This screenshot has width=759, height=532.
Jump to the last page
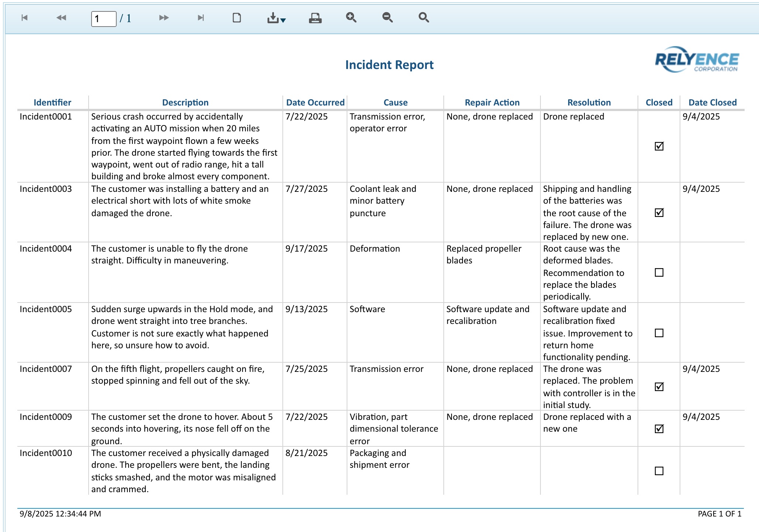(x=200, y=18)
